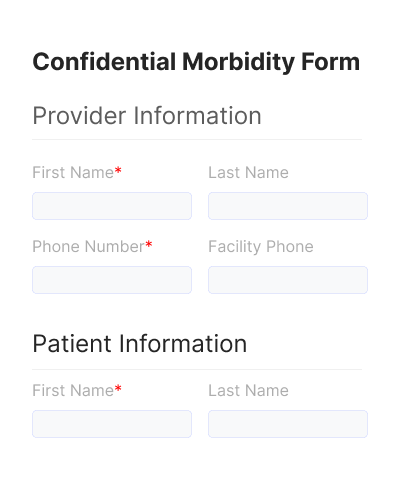Click the red asterisk beside provider First Name
Viewport: 400px width, 480px height.
click(118, 171)
